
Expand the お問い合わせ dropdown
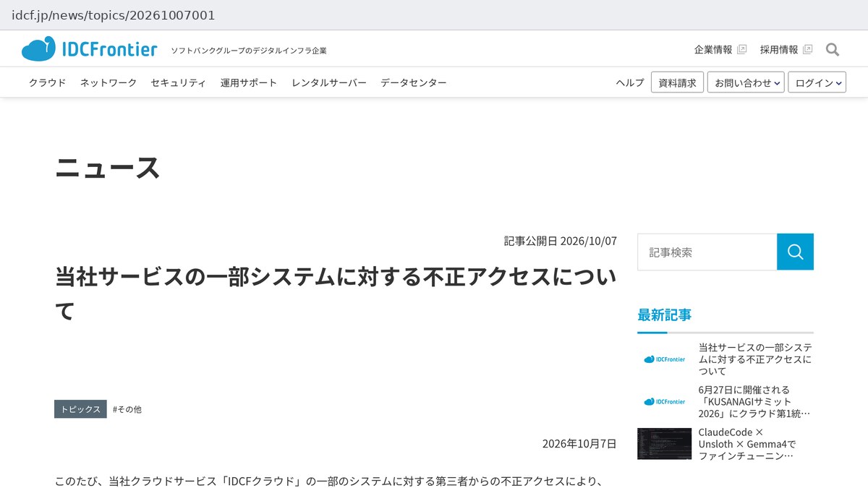pyautogui.click(x=746, y=82)
